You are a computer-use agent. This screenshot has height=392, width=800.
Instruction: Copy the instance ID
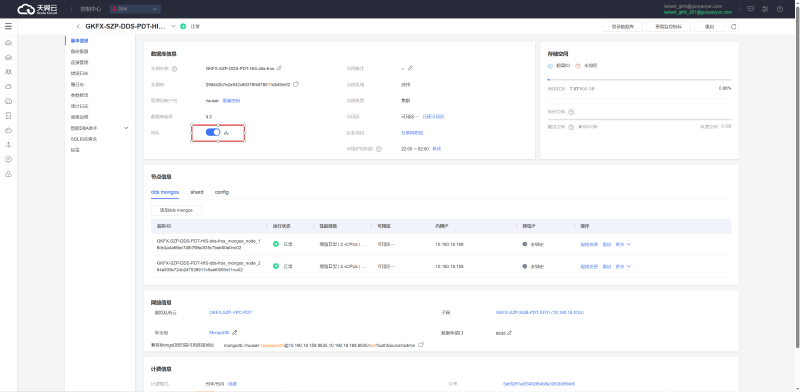click(x=296, y=84)
